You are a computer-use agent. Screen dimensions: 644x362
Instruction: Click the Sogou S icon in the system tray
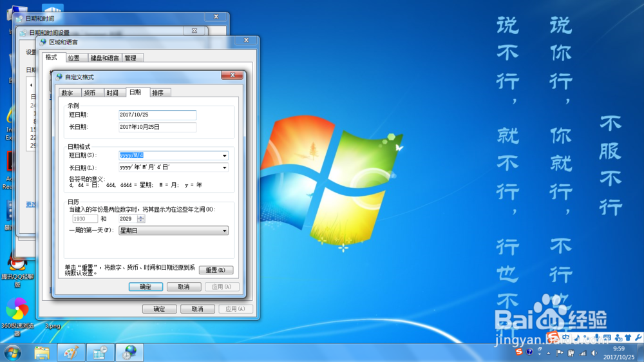518,352
